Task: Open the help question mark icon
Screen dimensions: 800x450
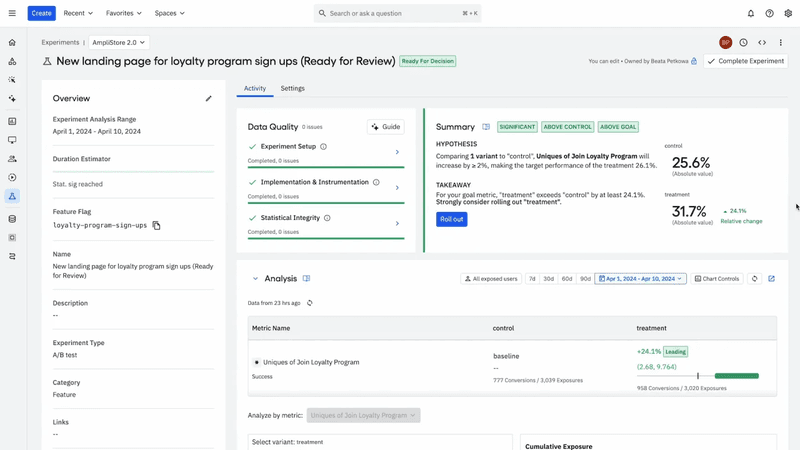Action: pyautogui.click(x=769, y=13)
